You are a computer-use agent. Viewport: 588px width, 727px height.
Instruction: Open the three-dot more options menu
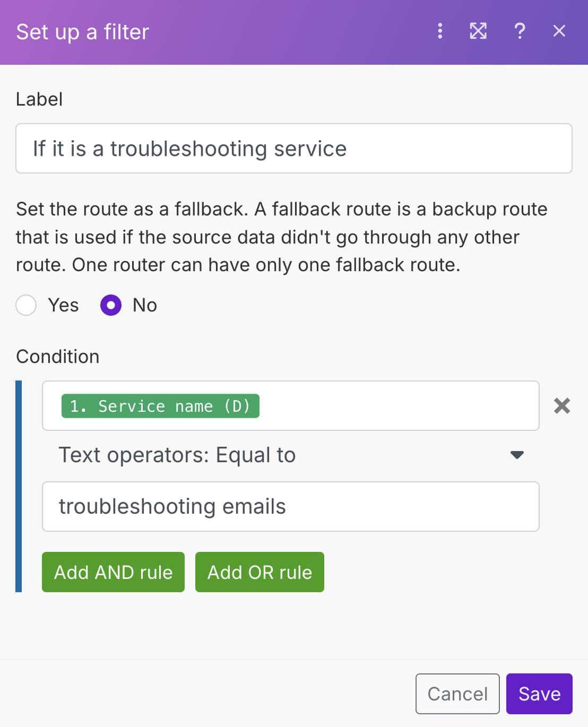coord(440,31)
